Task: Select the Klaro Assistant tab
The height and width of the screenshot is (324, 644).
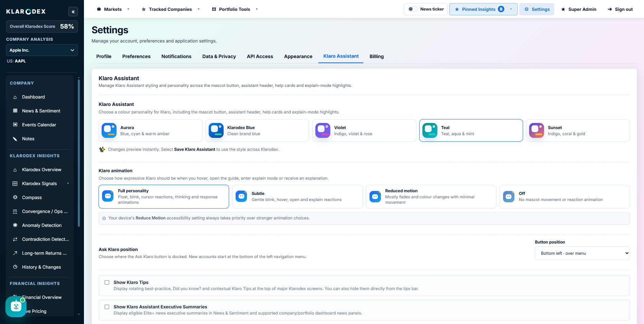Action: tap(341, 56)
